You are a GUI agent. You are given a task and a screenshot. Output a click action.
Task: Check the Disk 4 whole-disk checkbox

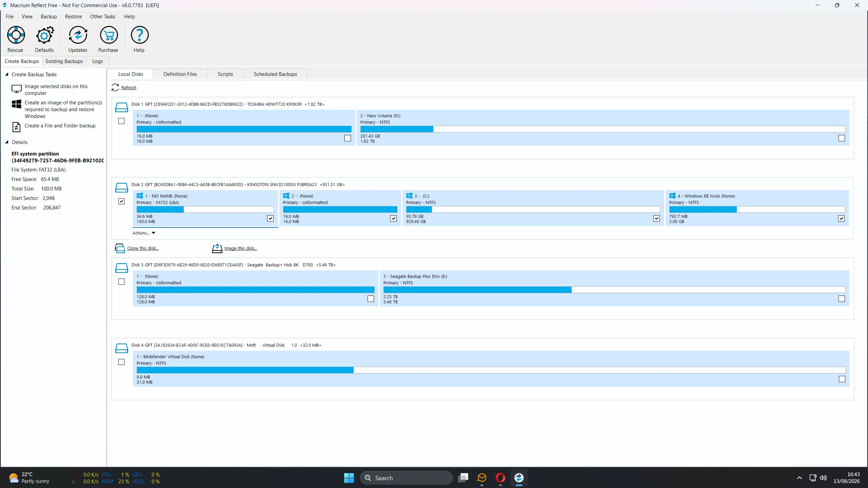click(121, 362)
